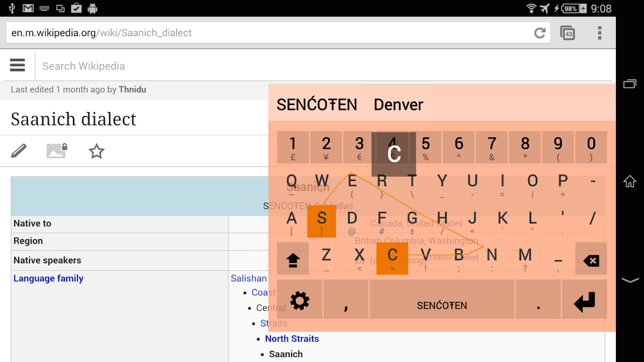Star this page to watch it

pyautogui.click(x=96, y=151)
